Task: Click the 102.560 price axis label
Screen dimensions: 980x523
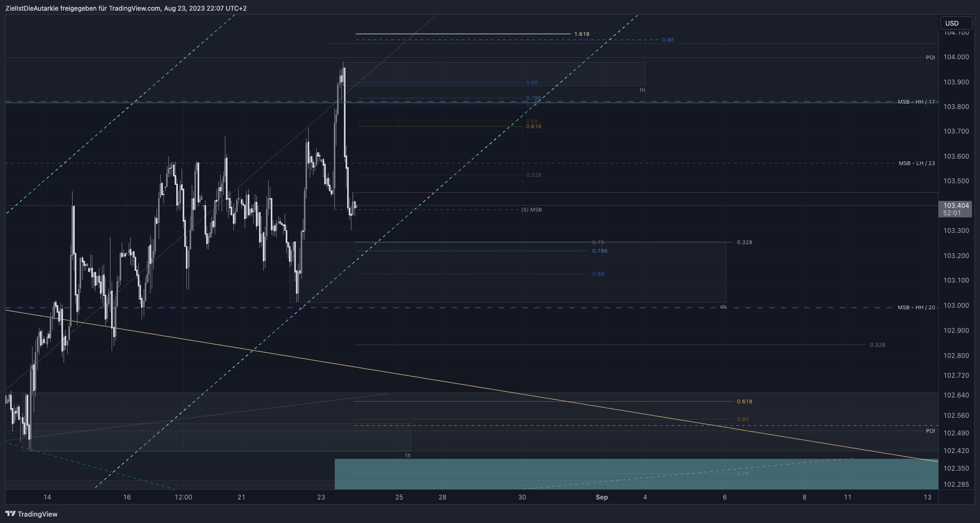Action: point(956,415)
